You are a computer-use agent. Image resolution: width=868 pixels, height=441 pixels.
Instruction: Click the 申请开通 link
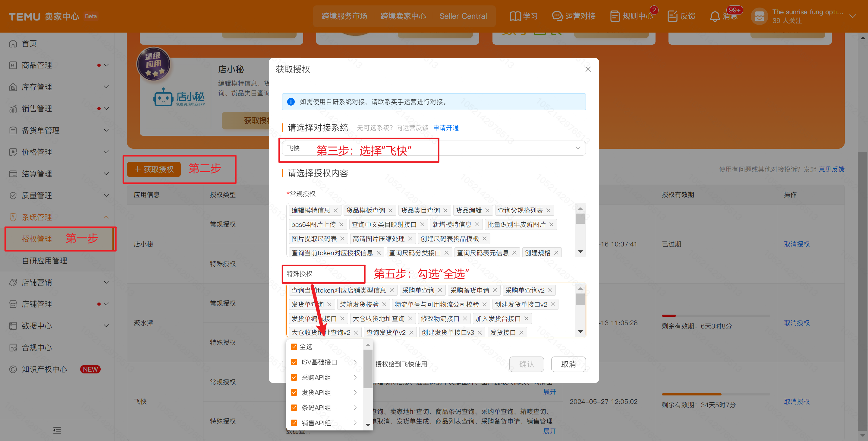[445, 128]
